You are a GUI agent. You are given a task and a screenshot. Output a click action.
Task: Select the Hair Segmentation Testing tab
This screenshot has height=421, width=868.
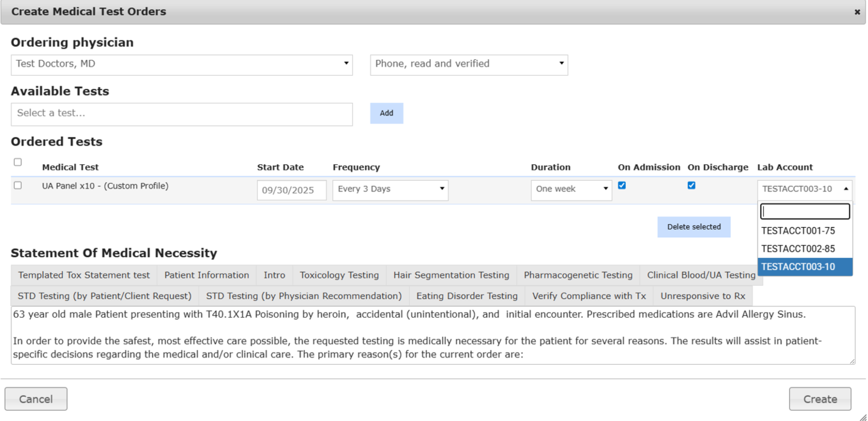tap(451, 275)
